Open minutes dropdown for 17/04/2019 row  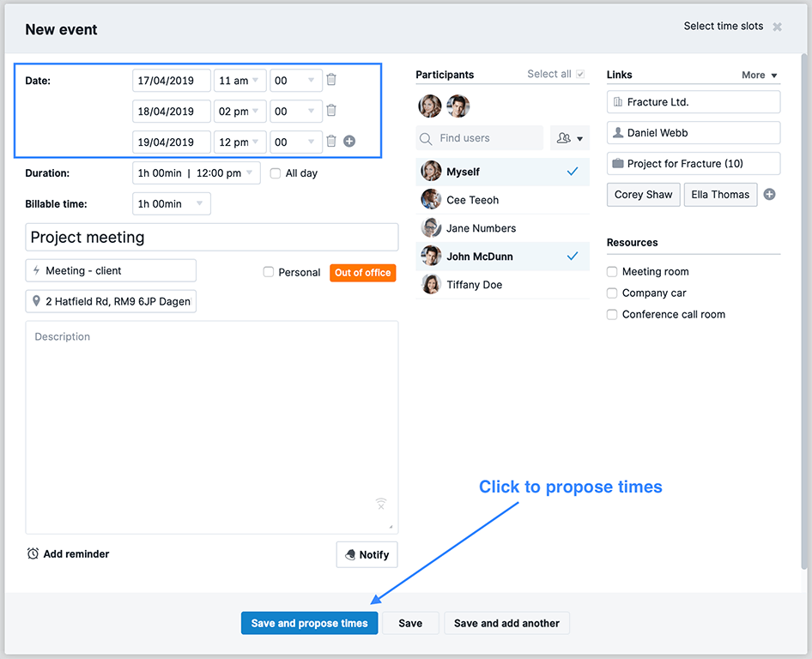click(x=296, y=81)
